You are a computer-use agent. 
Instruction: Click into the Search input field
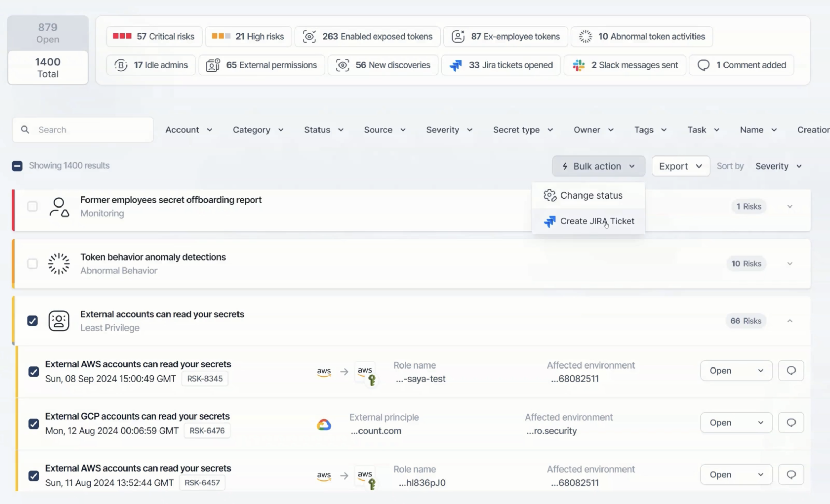pos(83,130)
